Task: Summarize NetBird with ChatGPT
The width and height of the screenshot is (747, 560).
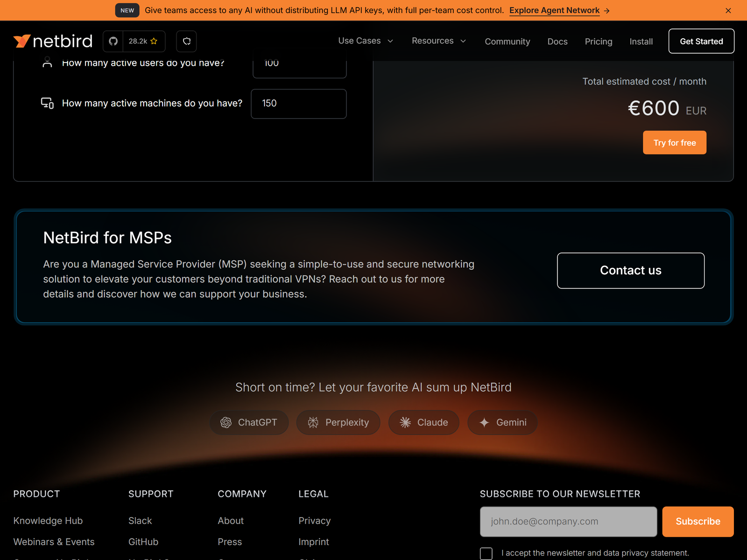Action: [249, 422]
